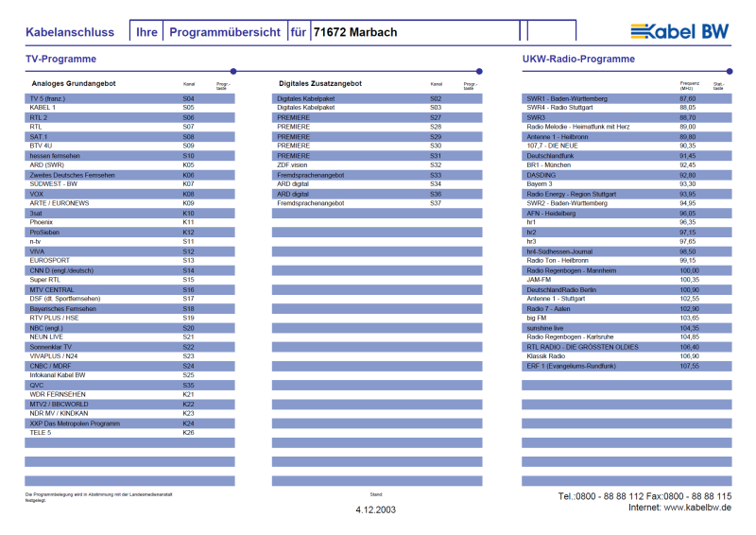Click the XXP Das Metropolen Programm row

tap(129, 423)
